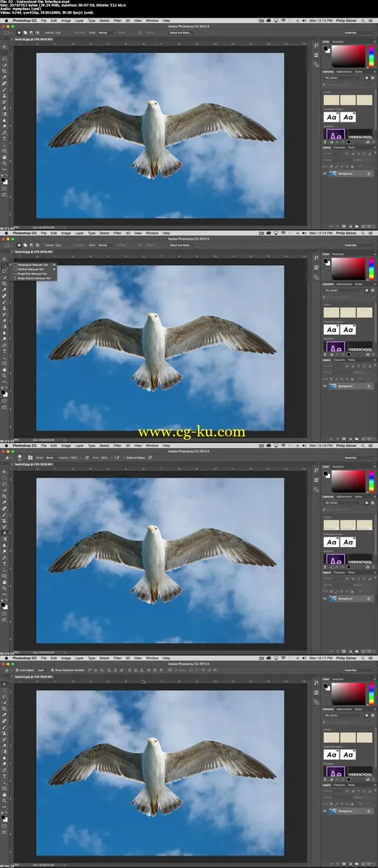Click the Background layer thumbnail in the bottom frame
Screen dimensions: 378x868
[333, 811]
